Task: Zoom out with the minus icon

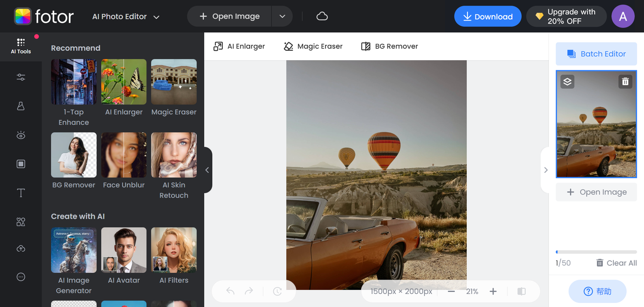Action: pos(451,291)
